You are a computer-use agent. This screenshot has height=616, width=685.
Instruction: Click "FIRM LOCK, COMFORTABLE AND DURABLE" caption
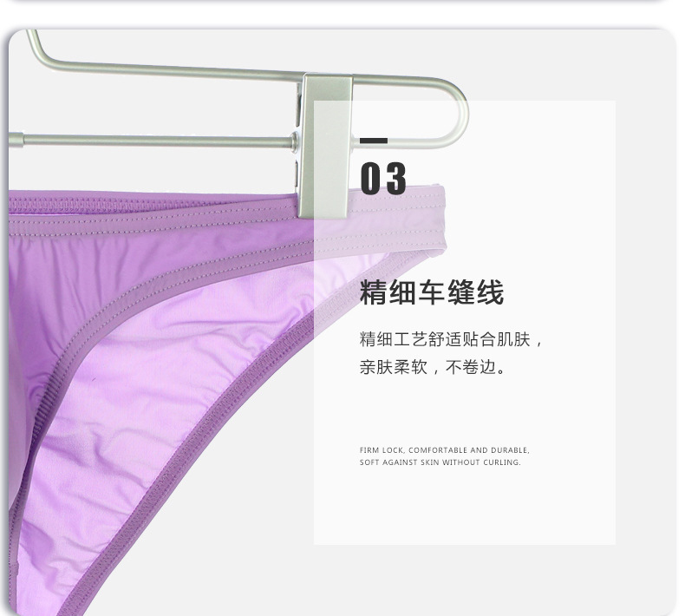[444, 450]
